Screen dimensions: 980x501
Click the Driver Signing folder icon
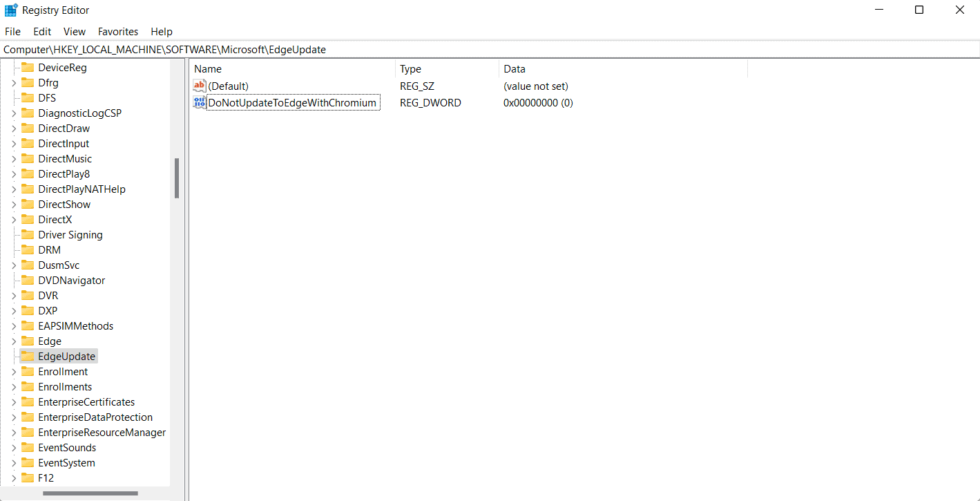point(28,235)
